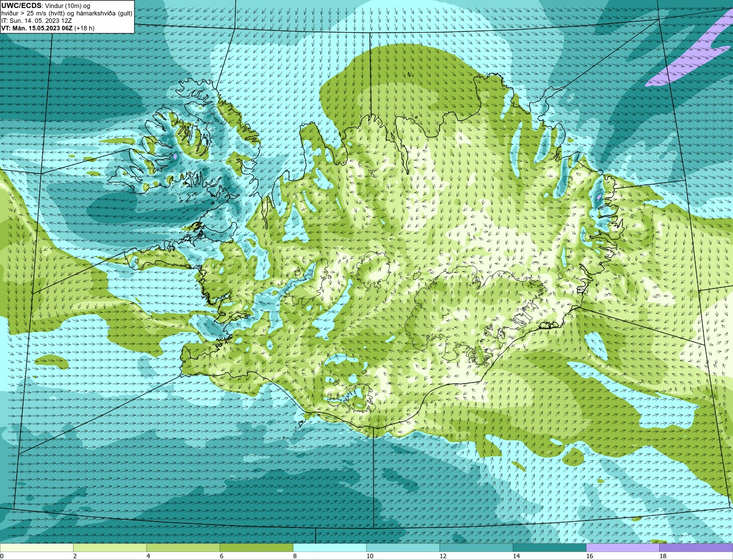Click the "2" label on the color scale
733x560 pixels.
(x=75, y=556)
